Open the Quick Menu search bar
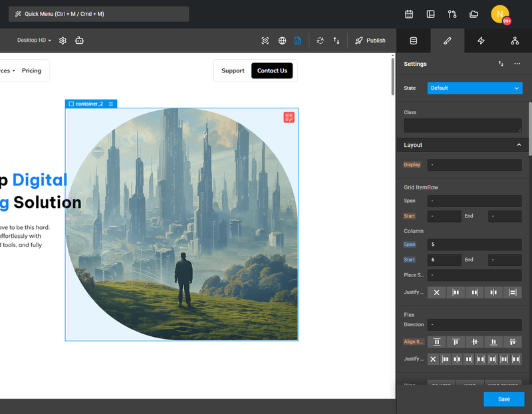Image resolution: width=532 pixels, height=414 pixels. click(x=98, y=14)
